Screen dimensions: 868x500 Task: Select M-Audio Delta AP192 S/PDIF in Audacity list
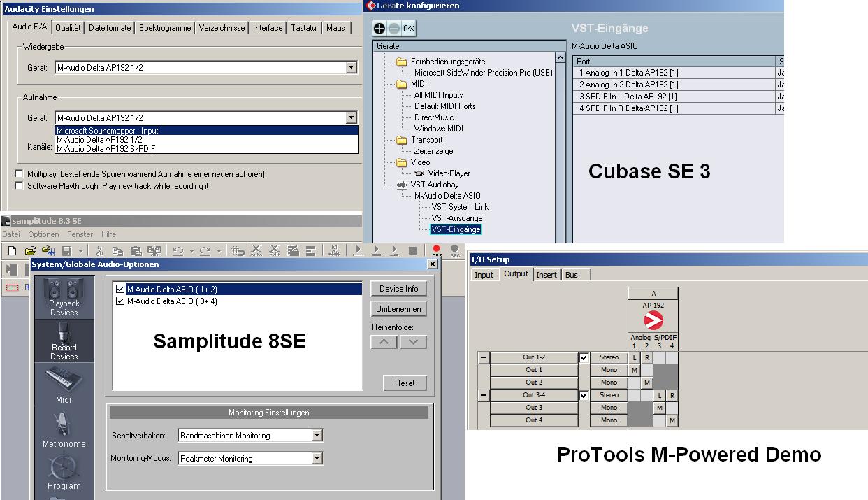point(206,148)
